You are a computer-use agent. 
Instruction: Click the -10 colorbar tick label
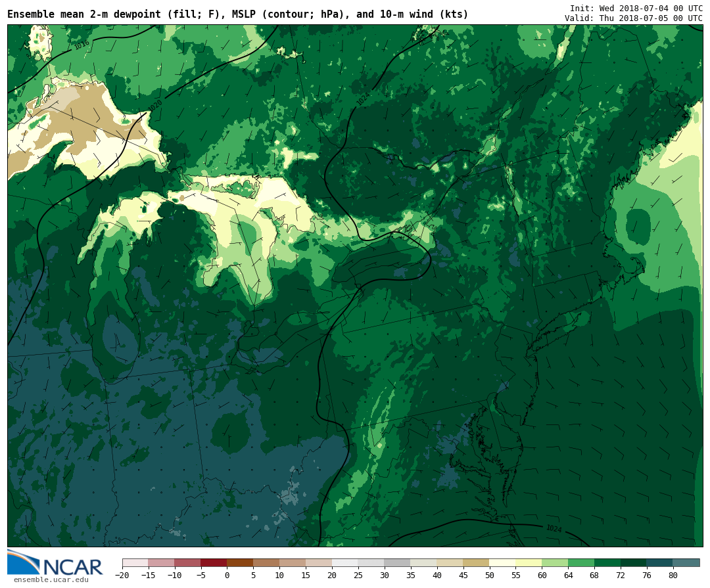tap(174, 576)
